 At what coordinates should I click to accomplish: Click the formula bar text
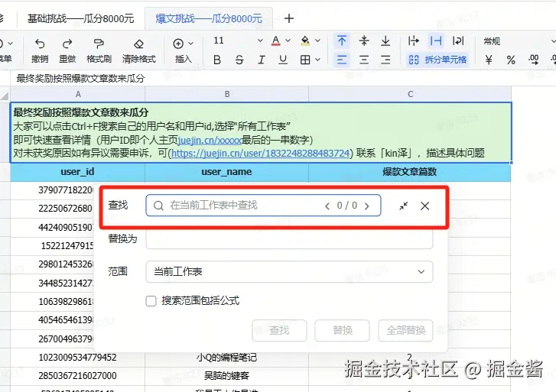(x=80, y=79)
